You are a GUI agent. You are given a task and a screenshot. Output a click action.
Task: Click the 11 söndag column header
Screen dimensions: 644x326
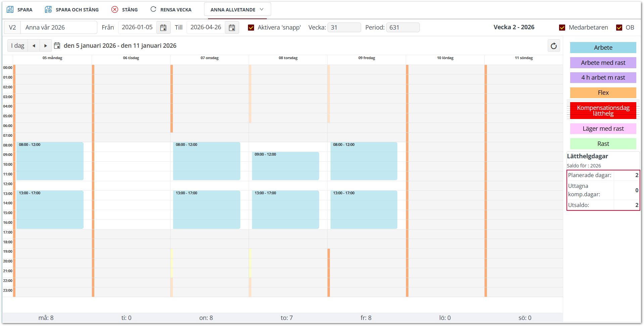tap(524, 58)
